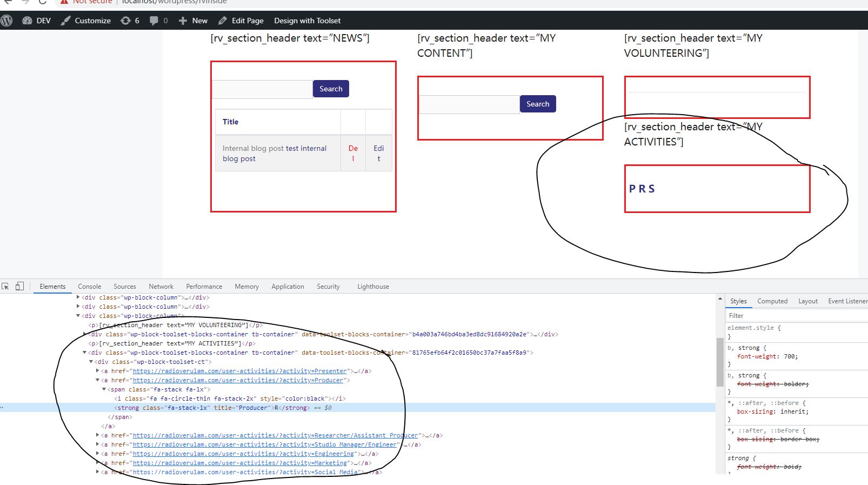Open the activity=Marketing href link
Viewport: 868px width, 485px height.
click(x=239, y=463)
